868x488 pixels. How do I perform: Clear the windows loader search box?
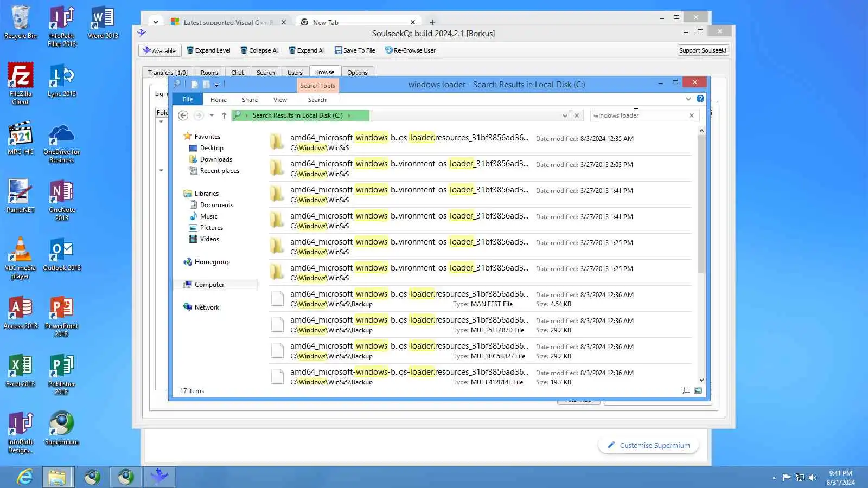[692, 115]
